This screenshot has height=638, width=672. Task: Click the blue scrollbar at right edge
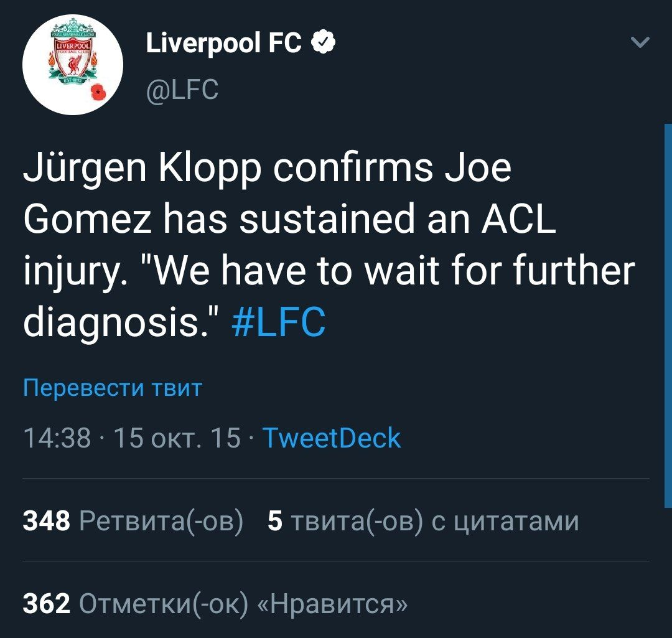668,311
